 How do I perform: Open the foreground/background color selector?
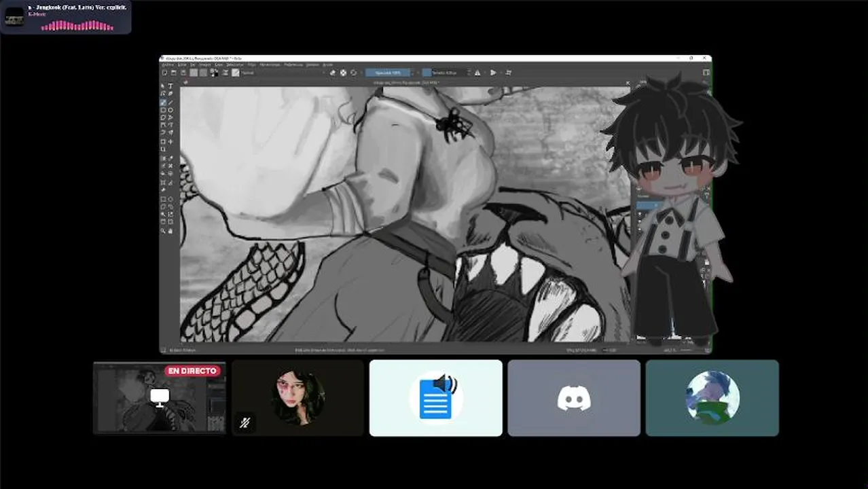pos(214,73)
